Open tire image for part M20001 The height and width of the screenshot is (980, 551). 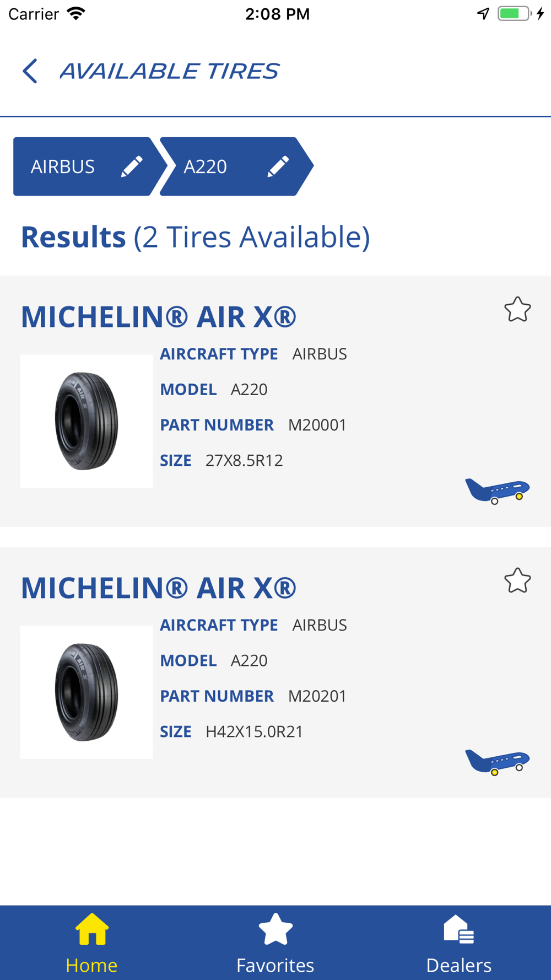point(87,421)
